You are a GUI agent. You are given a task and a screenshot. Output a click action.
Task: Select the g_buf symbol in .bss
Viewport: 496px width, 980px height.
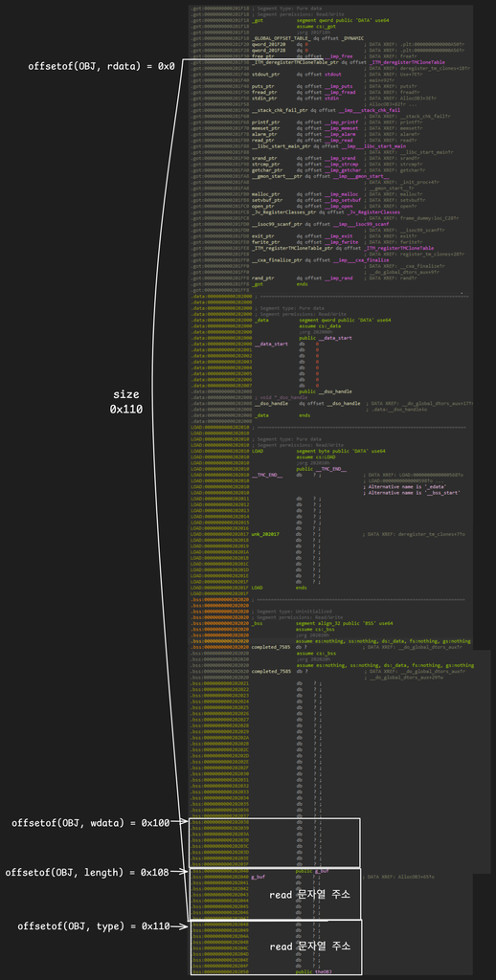point(259,878)
